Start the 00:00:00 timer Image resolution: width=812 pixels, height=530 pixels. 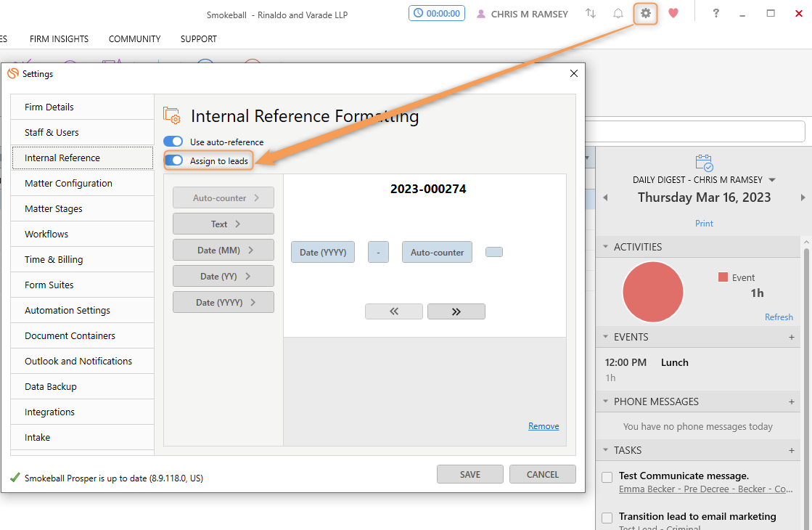437,14
